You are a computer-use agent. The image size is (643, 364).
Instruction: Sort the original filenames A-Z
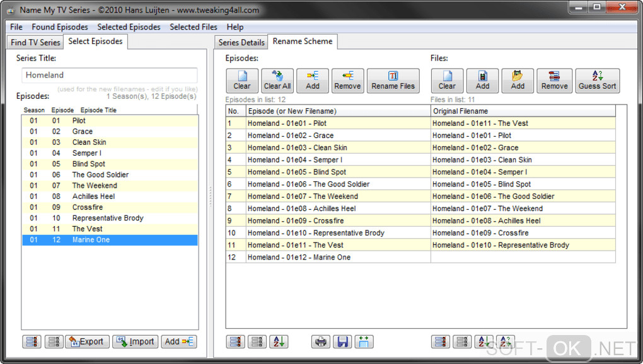(x=484, y=341)
